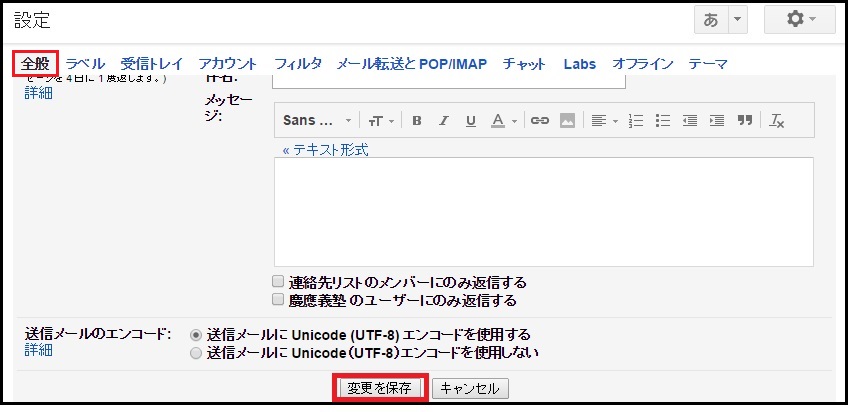Create a bulleted list
Screen dimensions: 849x412
pos(662,121)
